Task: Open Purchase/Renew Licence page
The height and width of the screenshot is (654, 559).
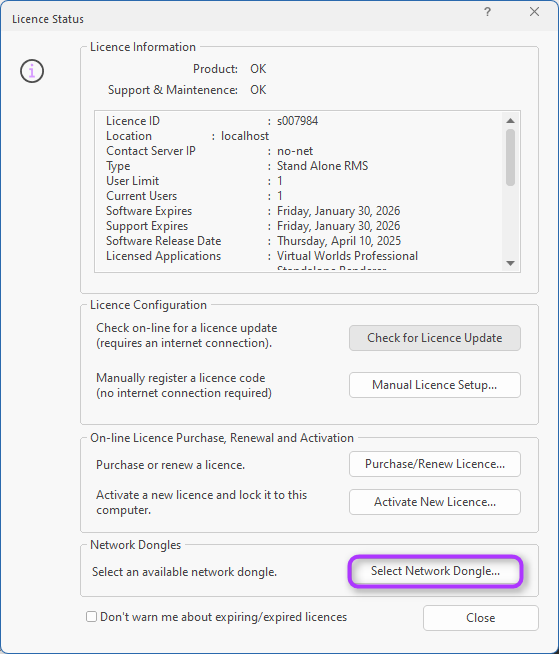Action: pyautogui.click(x=435, y=464)
